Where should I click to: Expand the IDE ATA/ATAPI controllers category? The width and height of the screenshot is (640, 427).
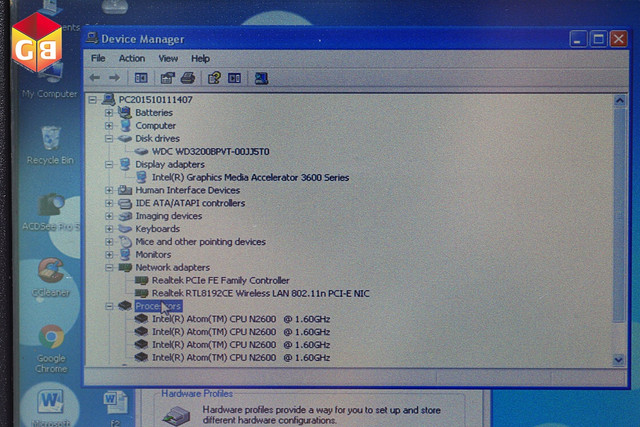click(x=109, y=203)
